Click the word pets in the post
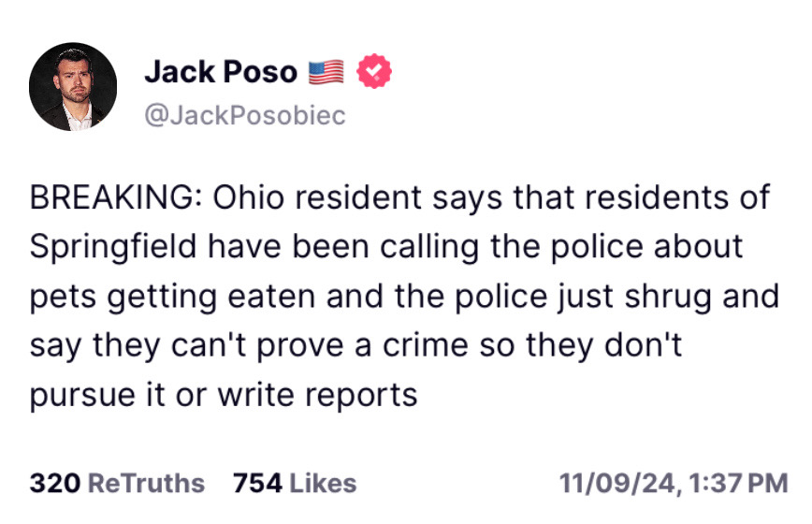Screen dimensions: 812x524 (60, 296)
